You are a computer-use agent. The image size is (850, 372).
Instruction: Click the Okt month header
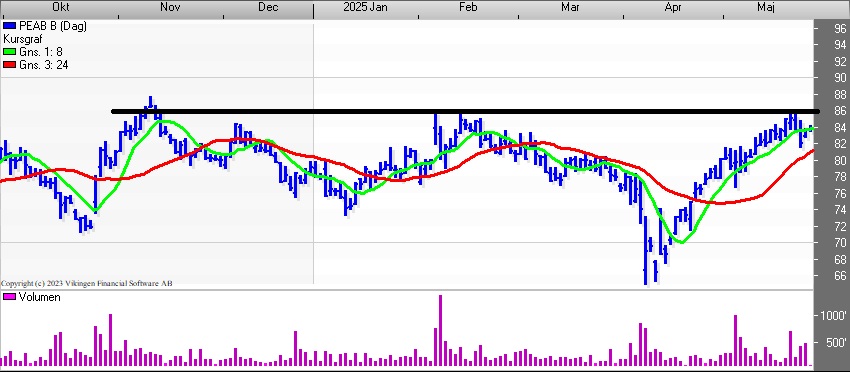(62, 7)
